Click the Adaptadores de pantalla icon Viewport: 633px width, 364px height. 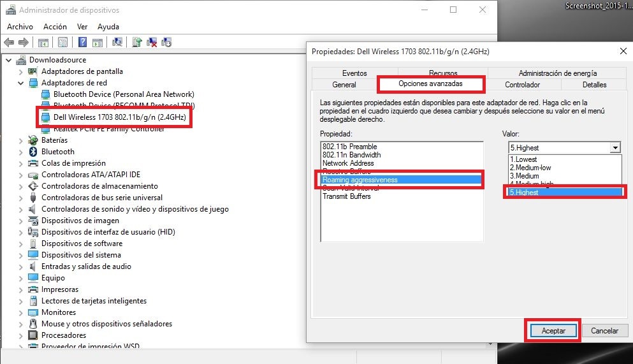point(33,71)
